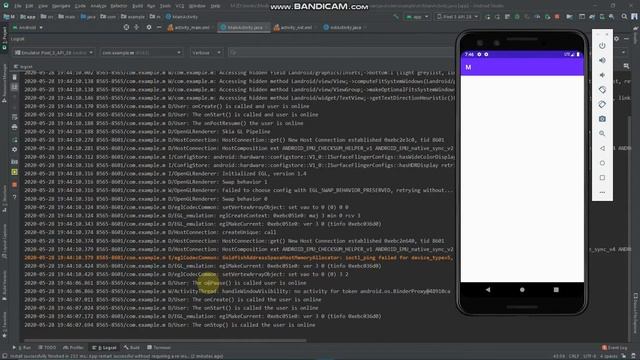Click the Logcat search filter field
This screenshot has height=360, width=640.
point(341,53)
